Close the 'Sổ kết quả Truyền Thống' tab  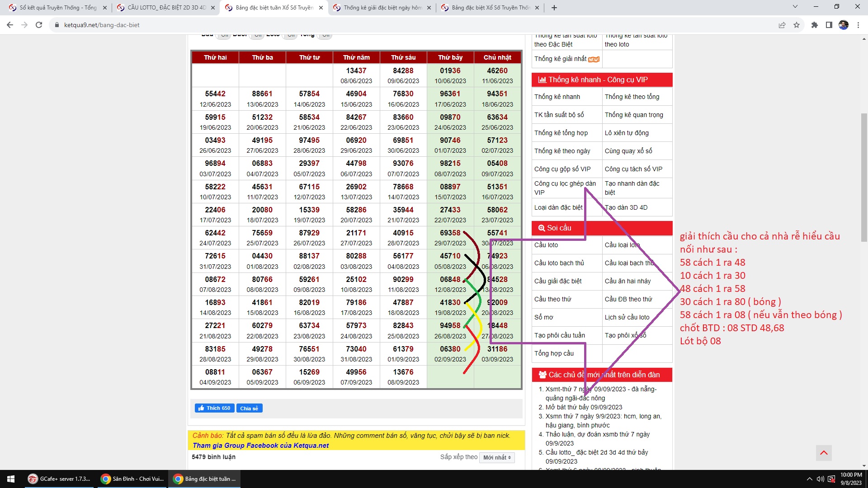click(104, 8)
